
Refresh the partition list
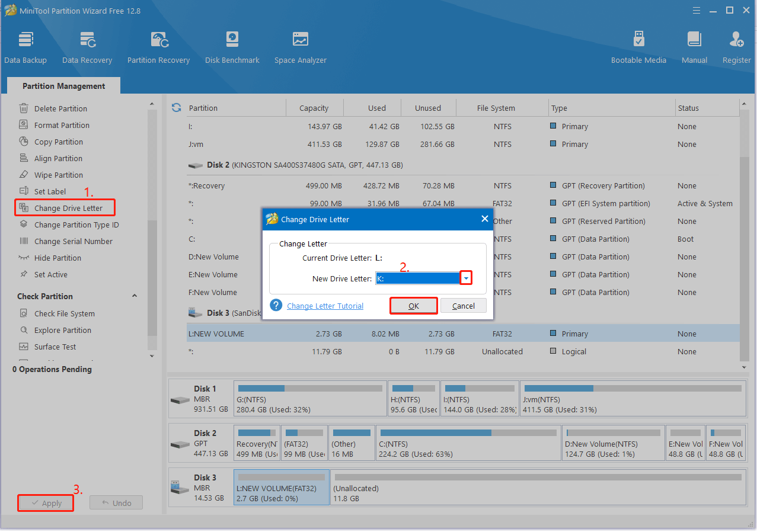click(176, 108)
